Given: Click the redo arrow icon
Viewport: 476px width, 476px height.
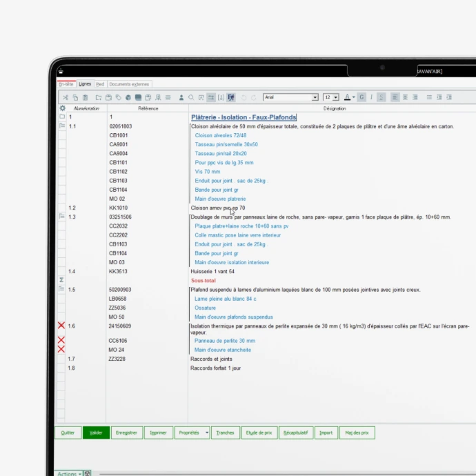Looking at the screenshot, I should coord(254,97).
